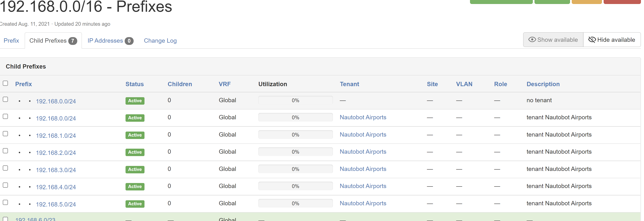The image size is (644, 221).
Task: Sort table by Children column header
Action: pos(180,84)
